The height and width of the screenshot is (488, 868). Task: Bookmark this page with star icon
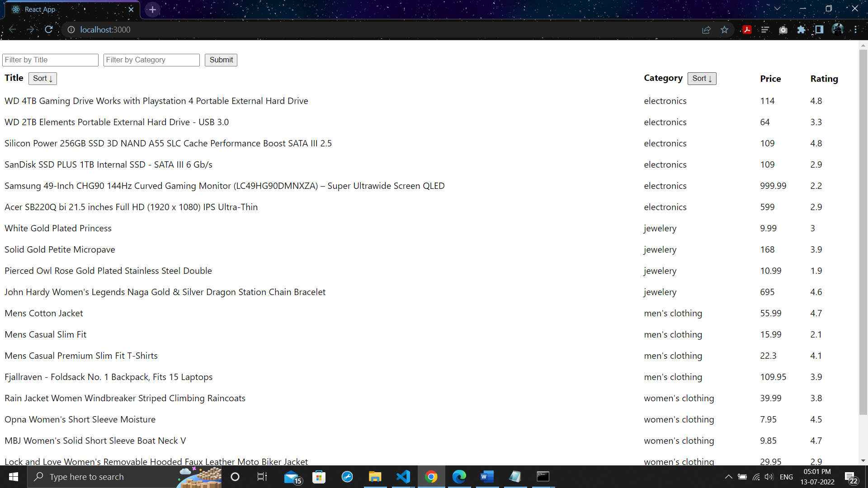[724, 30]
